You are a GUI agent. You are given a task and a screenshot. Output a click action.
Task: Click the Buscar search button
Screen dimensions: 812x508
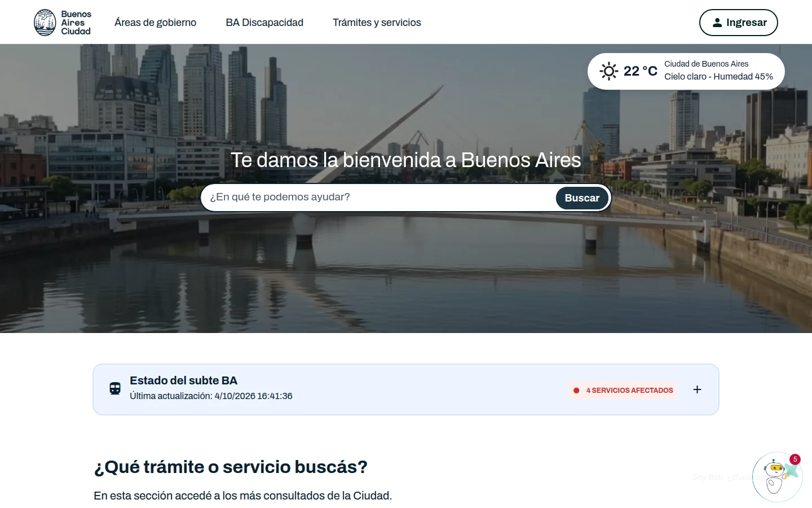click(582, 198)
